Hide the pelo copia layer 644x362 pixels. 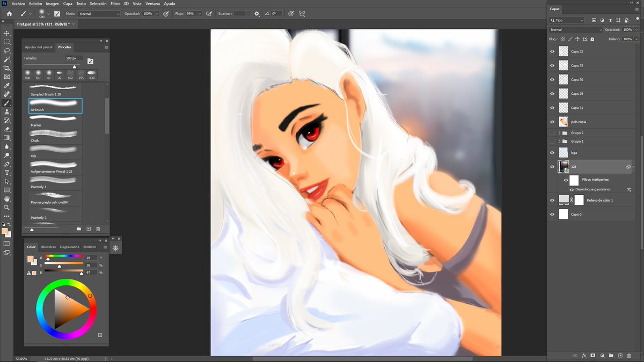tap(552, 122)
